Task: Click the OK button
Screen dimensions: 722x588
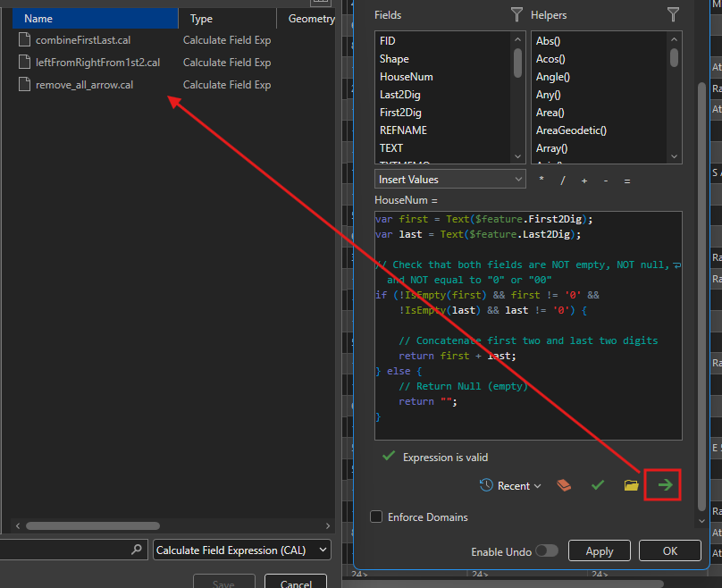Action: [x=670, y=550]
